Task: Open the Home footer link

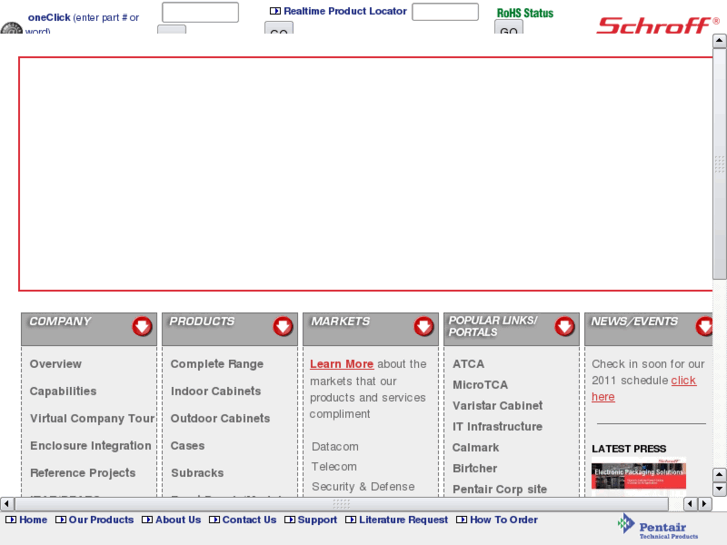Action: tap(33, 519)
